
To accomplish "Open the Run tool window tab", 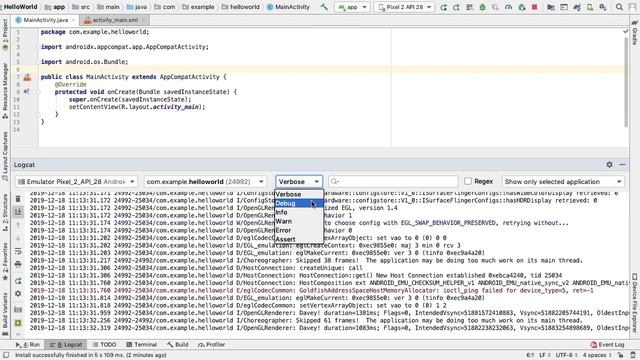I will click(x=28, y=345).
